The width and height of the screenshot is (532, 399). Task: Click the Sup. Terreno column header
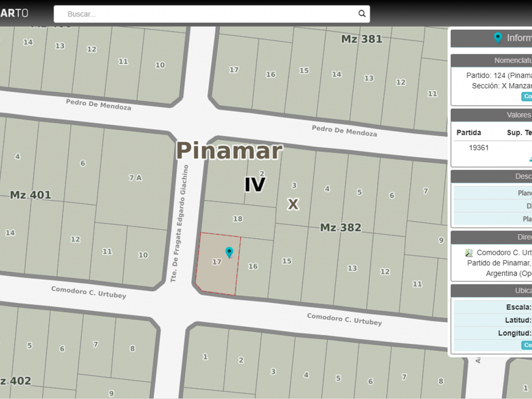click(519, 132)
